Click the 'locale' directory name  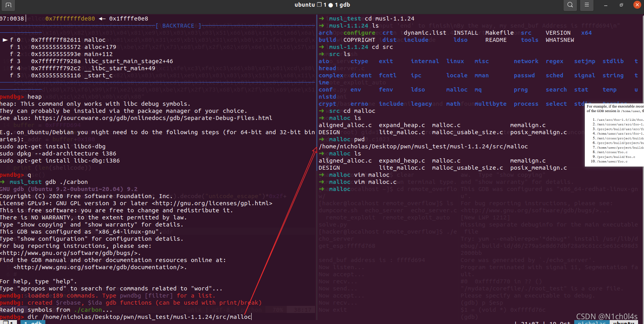(457, 75)
